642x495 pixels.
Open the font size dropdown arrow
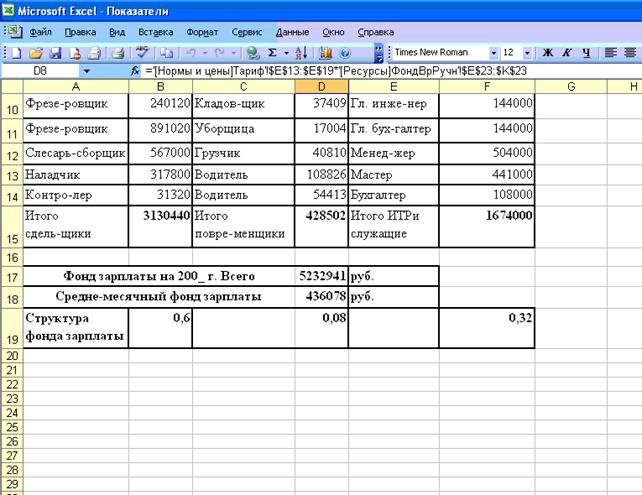527,53
